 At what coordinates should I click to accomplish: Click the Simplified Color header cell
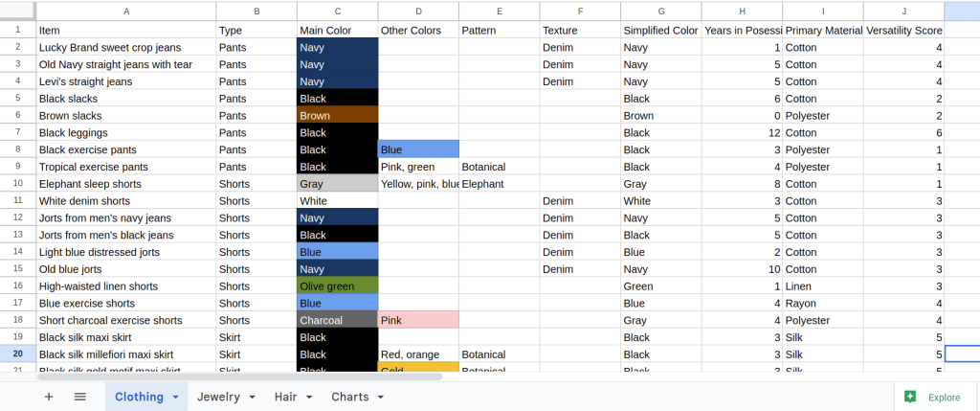[x=661, y=30]
